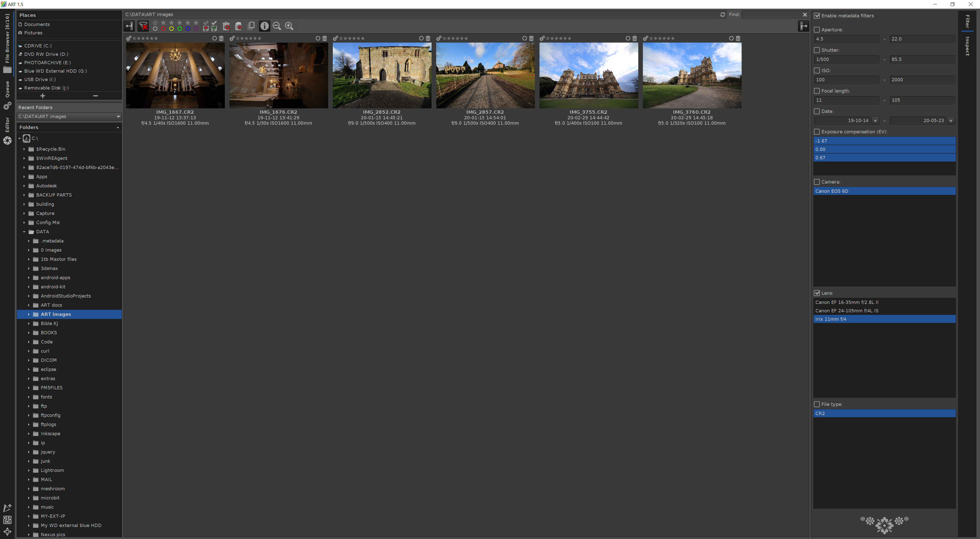Select Canon EF 16-35mm f/2.8L II lens

(847, 302)
